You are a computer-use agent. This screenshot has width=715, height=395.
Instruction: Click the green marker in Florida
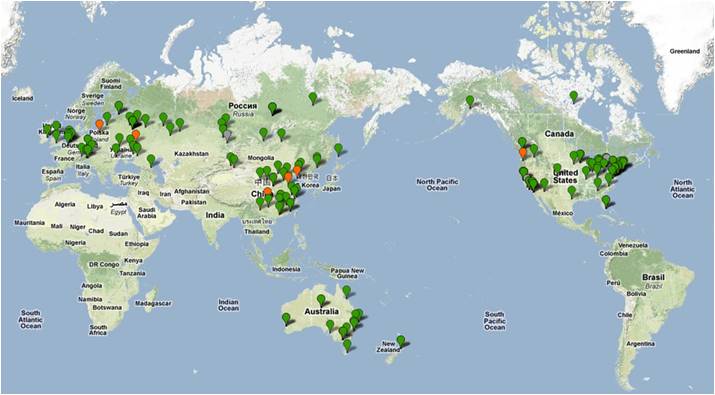(x=606, y=201)
